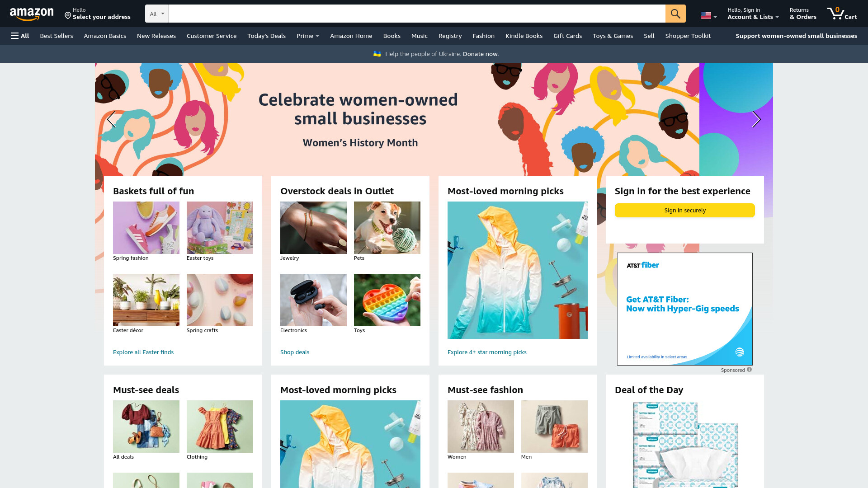
Task: Open the Clothing deals thumbnail
Action: pos(220,427)
